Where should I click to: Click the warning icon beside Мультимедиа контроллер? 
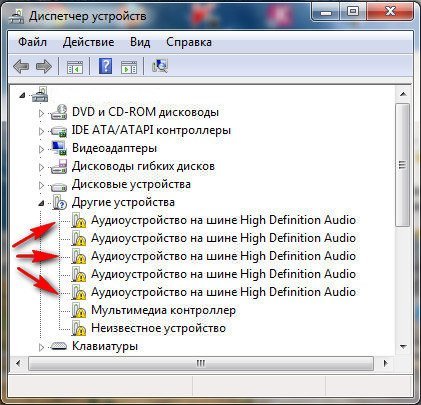pos(79,310)
